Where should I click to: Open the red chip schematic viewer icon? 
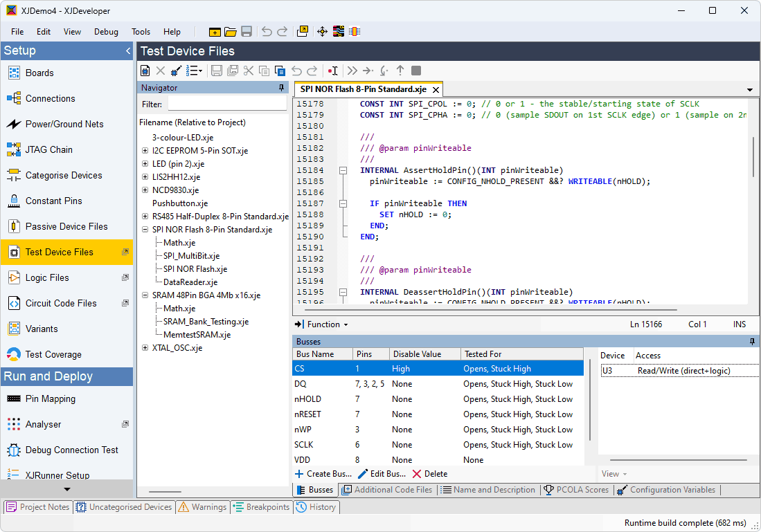pos(355,32)
